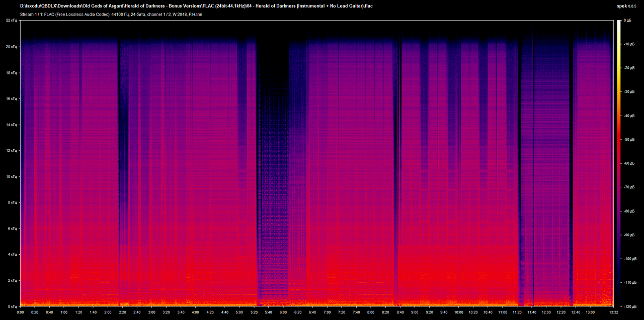The width and height of the screenshot is (644, 320).
Task: Click the '10:00' time axis label
Action: [x=458, y=312]
